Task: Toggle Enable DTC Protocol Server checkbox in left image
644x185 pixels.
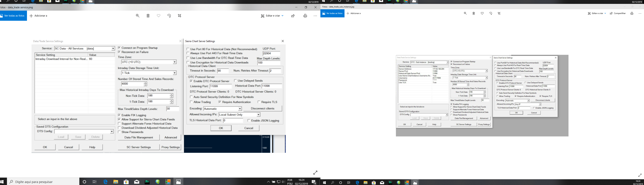Action: click(x=191, y=81)
